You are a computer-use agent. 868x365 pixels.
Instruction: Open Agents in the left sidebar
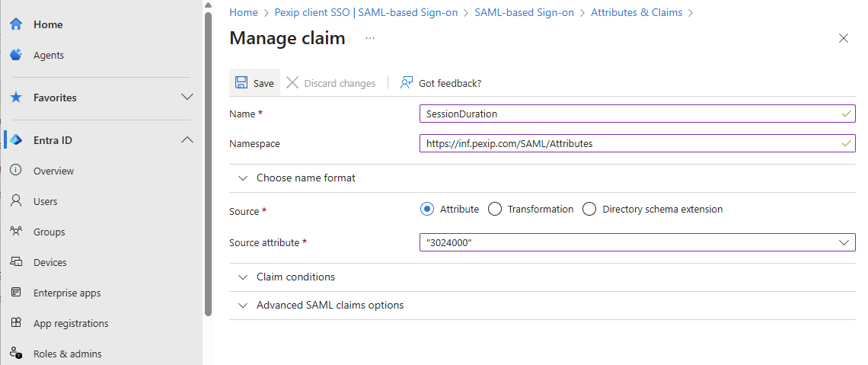(48, 55)
